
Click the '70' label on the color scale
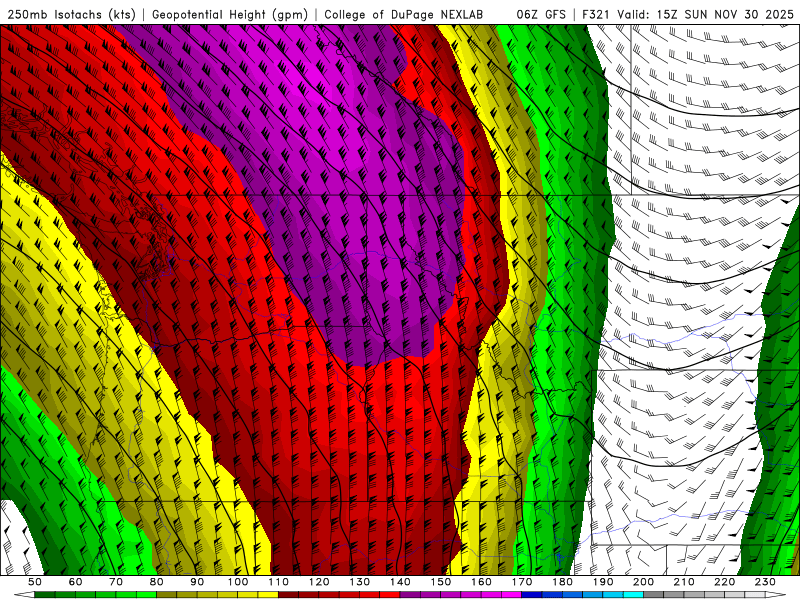pyautogui.click(x=116, y=582)
